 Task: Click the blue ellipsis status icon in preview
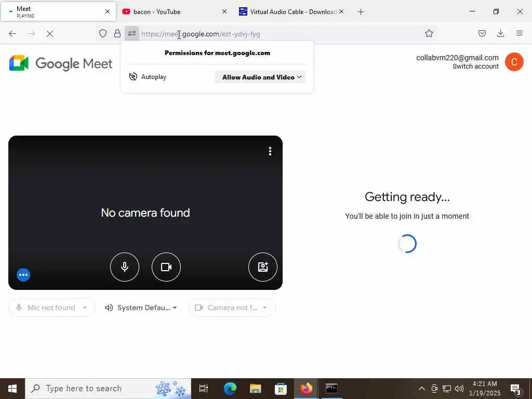point(23,275)
